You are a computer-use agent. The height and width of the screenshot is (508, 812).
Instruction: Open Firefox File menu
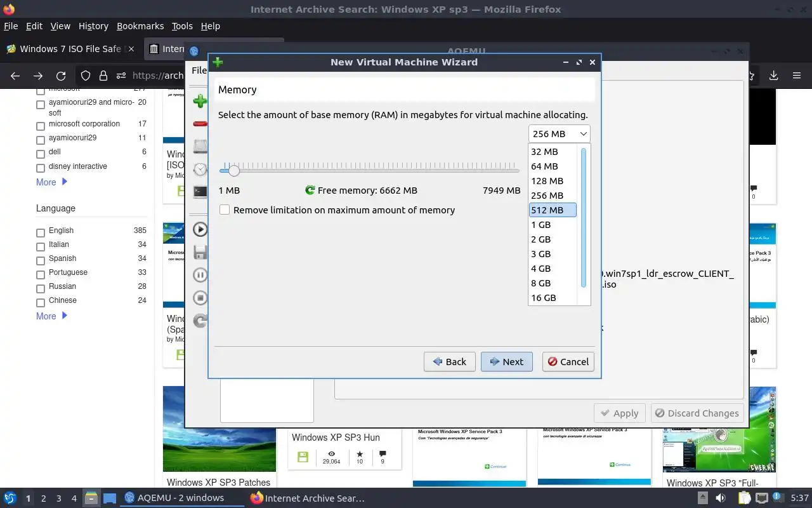click(x=11, y=26)
